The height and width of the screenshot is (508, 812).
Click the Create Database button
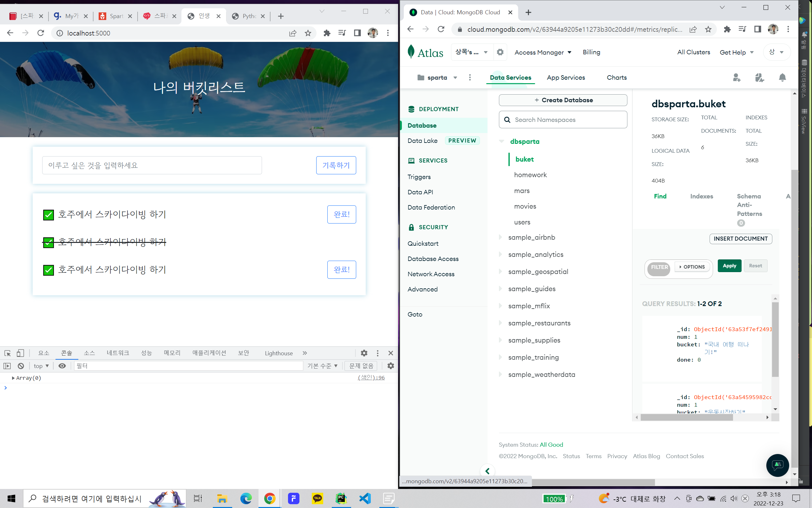pos(563,100)
